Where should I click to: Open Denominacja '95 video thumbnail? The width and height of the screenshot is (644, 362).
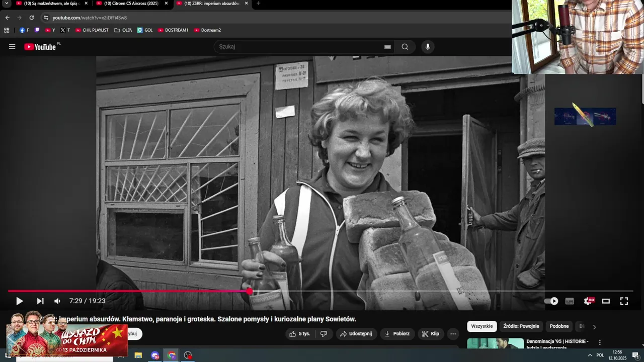[x=496, y=343]
